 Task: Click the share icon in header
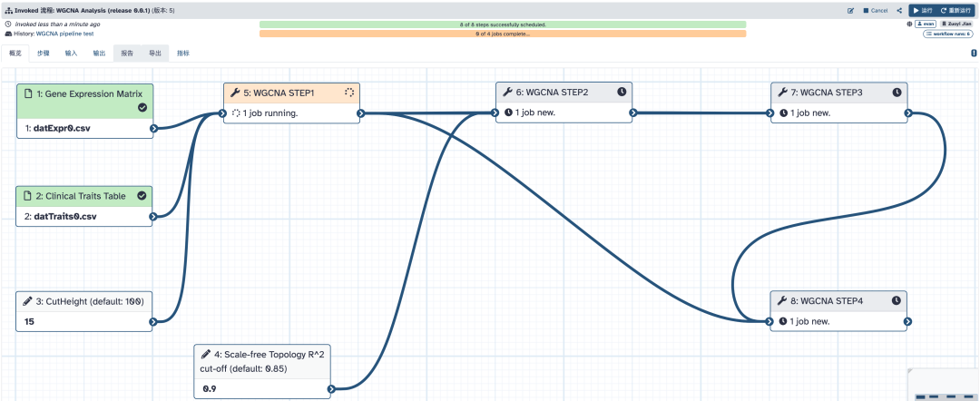click(x=899, y=11)
